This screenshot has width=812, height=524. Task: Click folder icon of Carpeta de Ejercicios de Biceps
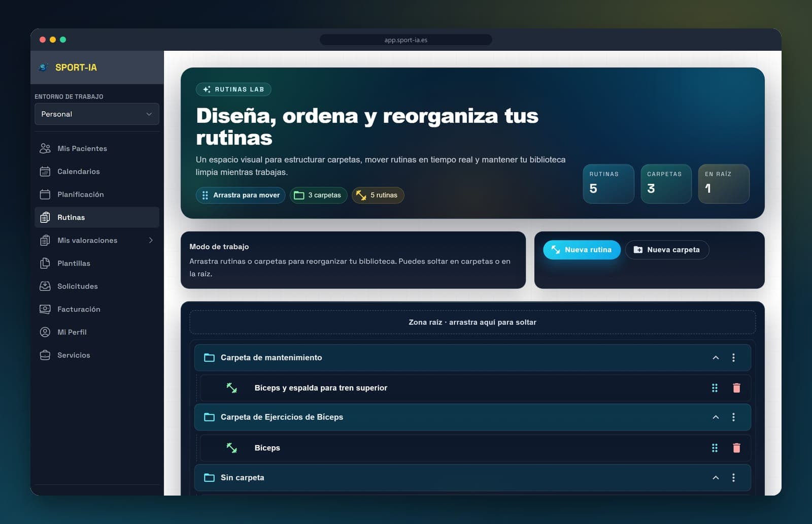tap(209, 417)
